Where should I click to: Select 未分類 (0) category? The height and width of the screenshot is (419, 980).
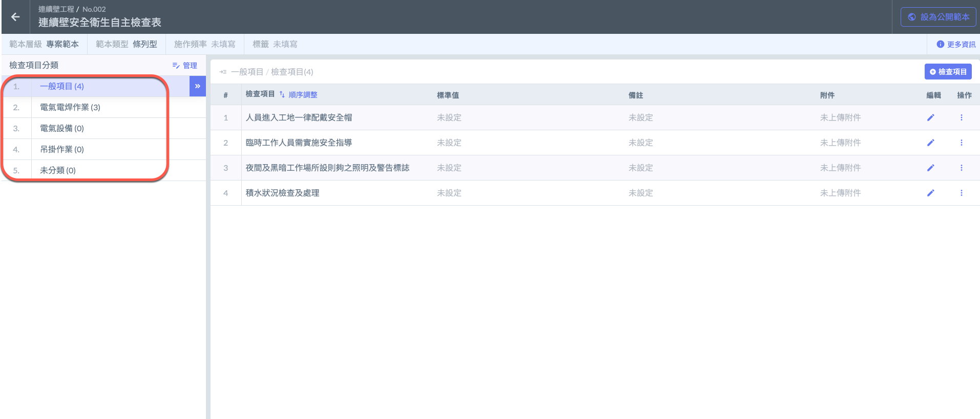(58, 170)
